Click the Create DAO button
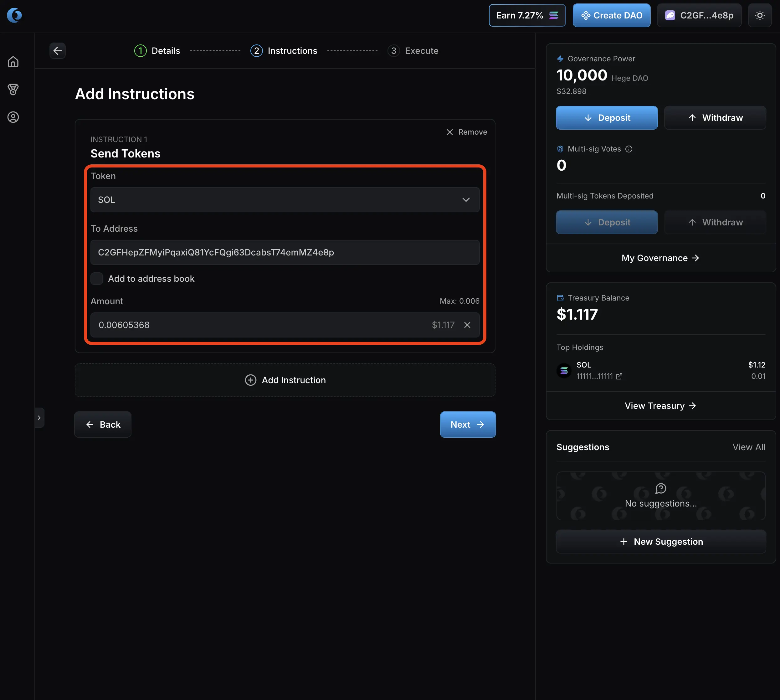The image size is (780, 700). pos(611,15)
